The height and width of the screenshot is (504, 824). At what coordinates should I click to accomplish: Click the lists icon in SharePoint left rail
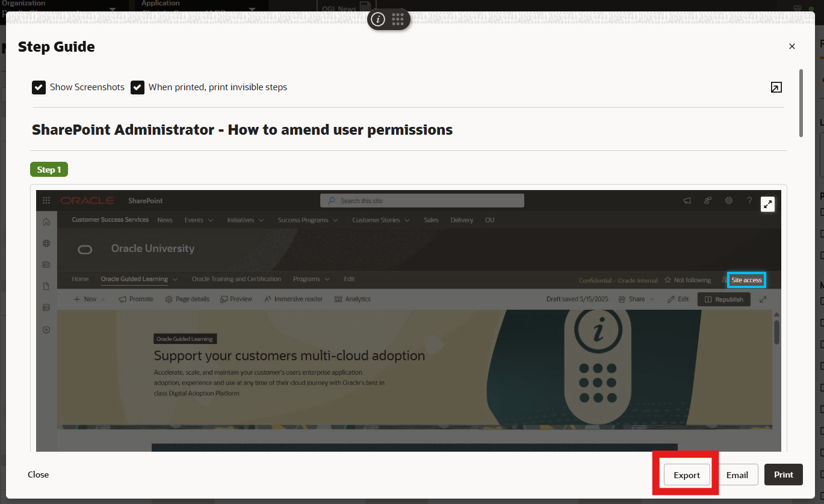click(46, 308)
